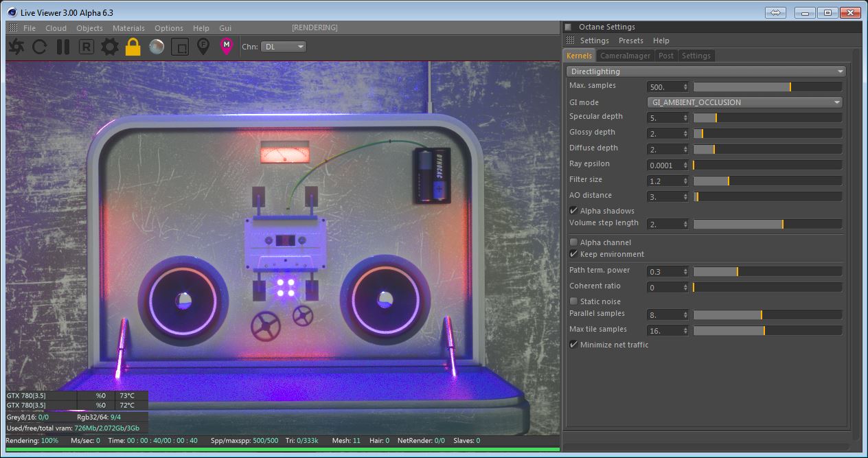This screenshot has height=458, width=868.
Task: Disable the Alpha shadows checkbox
Action: click(x=573, y=211)
